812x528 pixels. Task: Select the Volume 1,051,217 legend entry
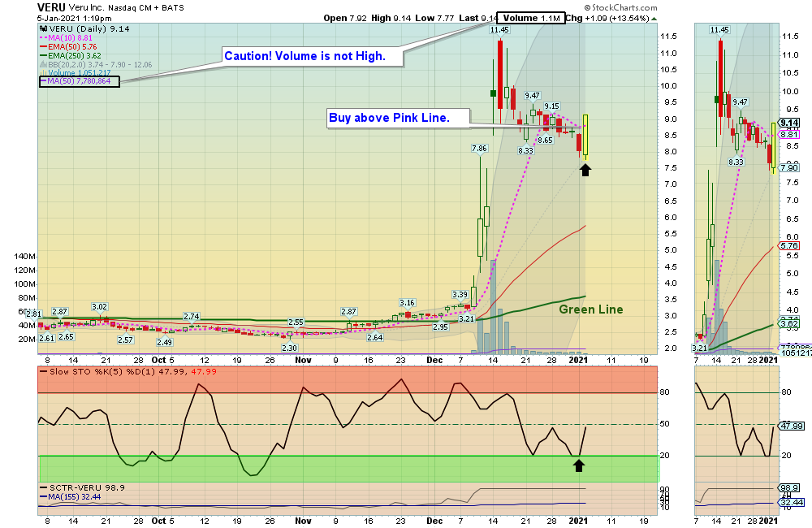(76, 73)
